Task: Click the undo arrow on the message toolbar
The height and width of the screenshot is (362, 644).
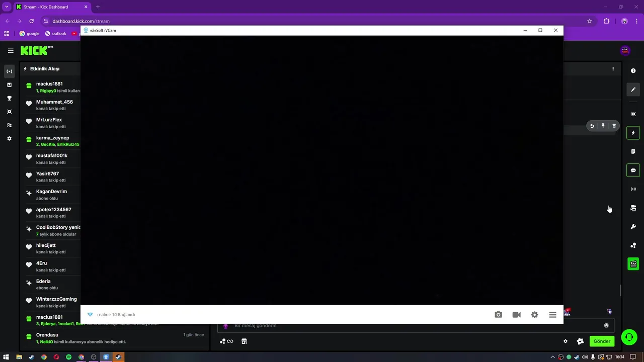Action: point(592,126)
